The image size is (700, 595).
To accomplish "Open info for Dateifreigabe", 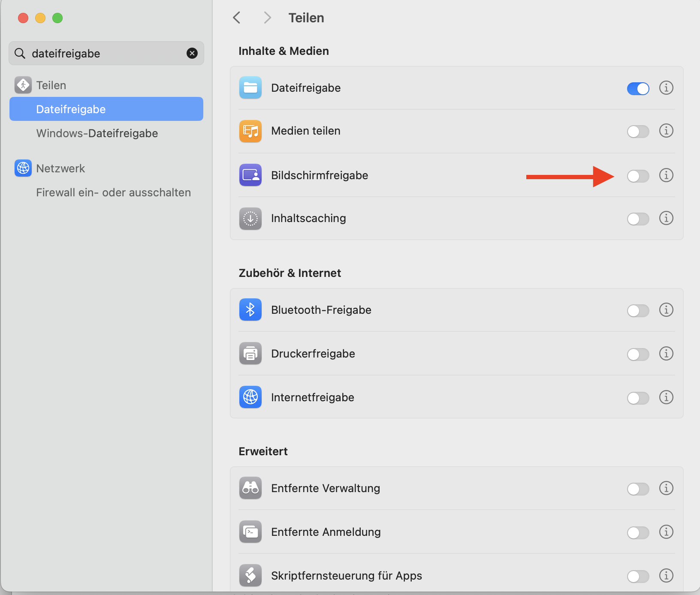I will 666,88.
